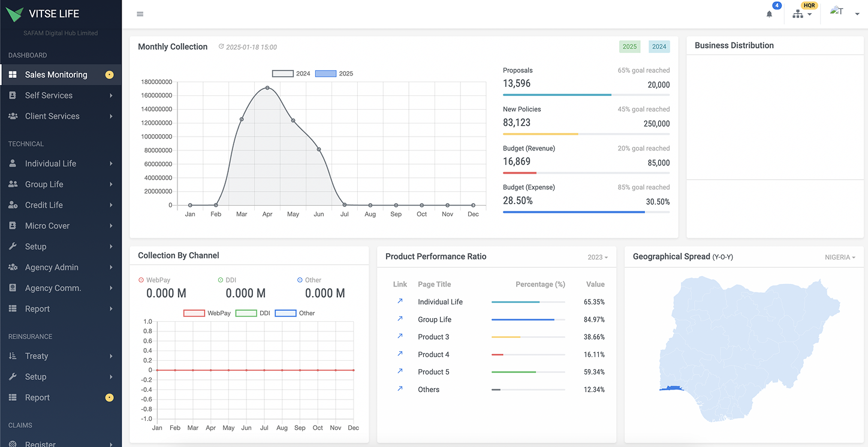Click the green 2025 button
The height and width of the screenshot is (447, 868).
pos(629,47)
